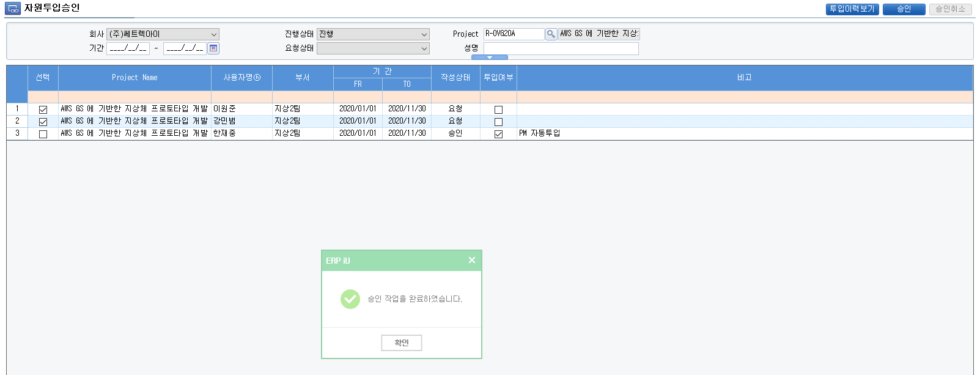Click the 사용자명 column header
The width and height of the screenshot is (980, 375).
241,78
